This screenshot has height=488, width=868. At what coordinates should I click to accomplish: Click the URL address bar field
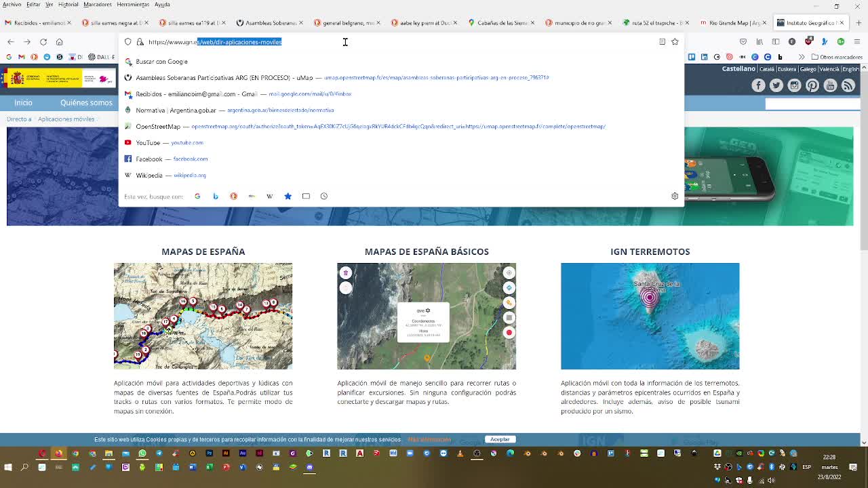(x=400, y=42)
